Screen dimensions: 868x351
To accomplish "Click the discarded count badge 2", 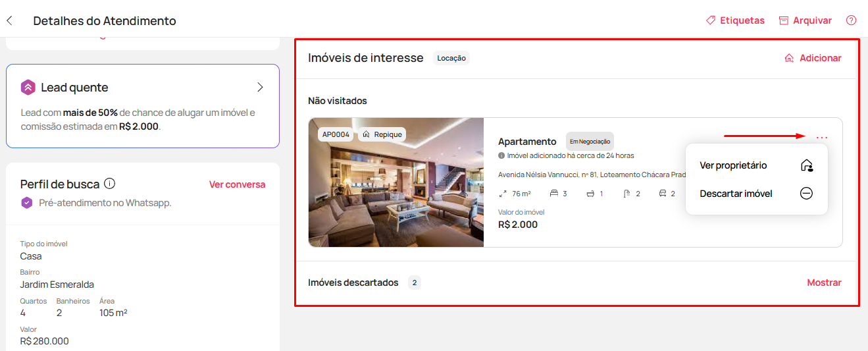I will tap(415, 283).
